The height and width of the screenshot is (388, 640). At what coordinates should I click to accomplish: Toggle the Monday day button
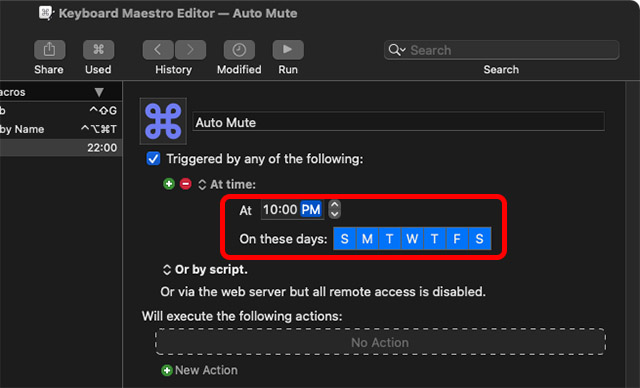pyautogui.click(x=367, y=239)
